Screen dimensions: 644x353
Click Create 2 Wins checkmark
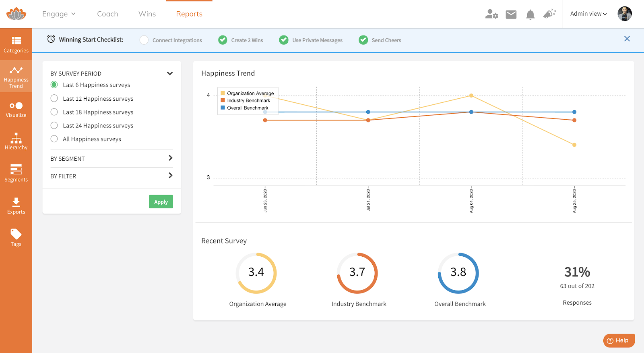coord(223,40)
